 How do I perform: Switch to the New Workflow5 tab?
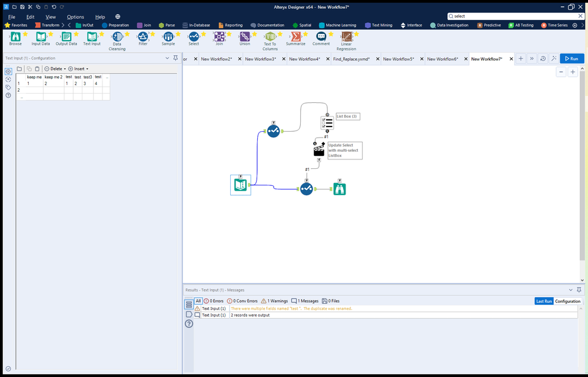tap(398, 59)
